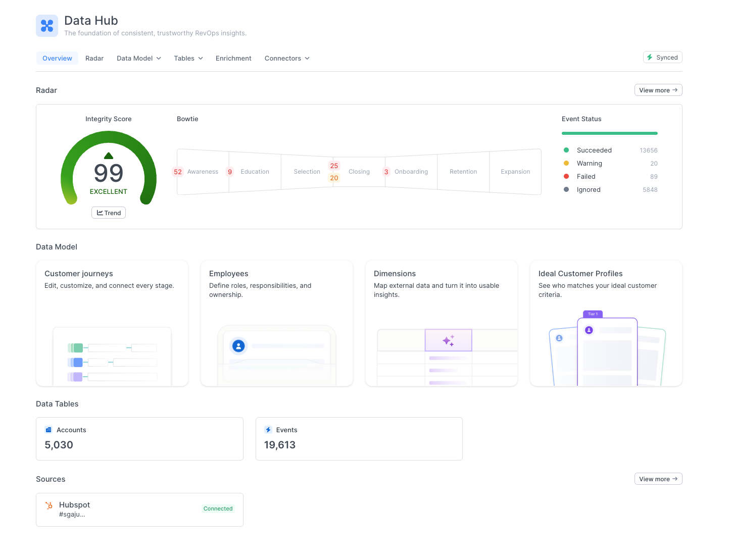Click the Awareness badge showing 52

[x=178, y=172]
